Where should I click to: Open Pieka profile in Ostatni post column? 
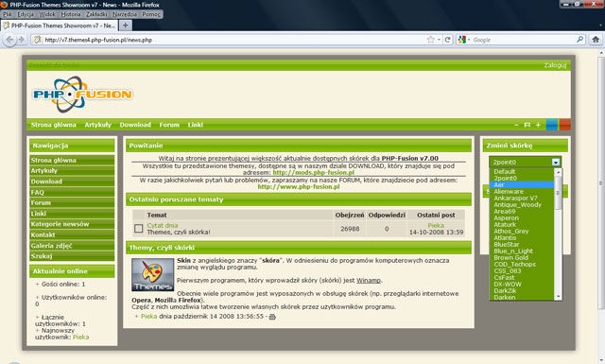tap(436, 225)
